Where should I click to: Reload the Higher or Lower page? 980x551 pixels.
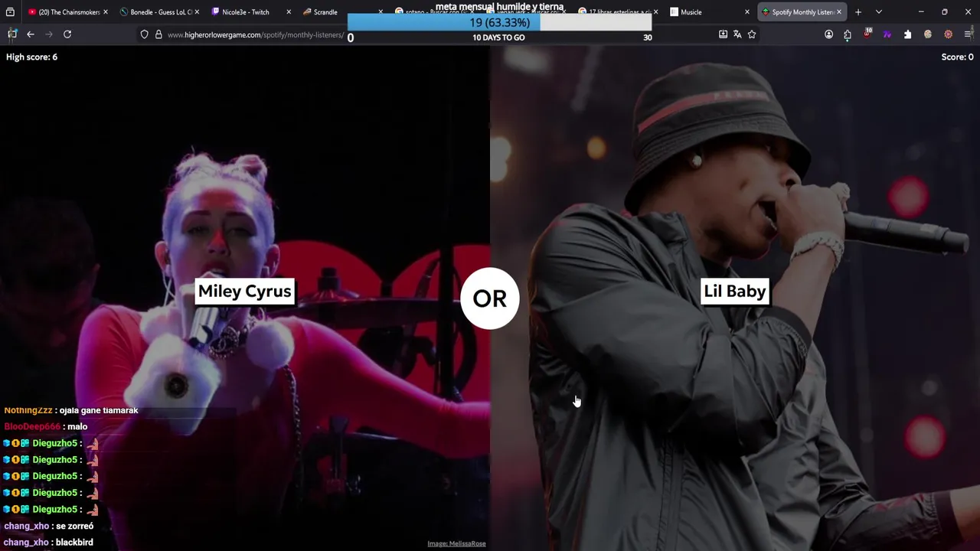click(x=67, y=34)
